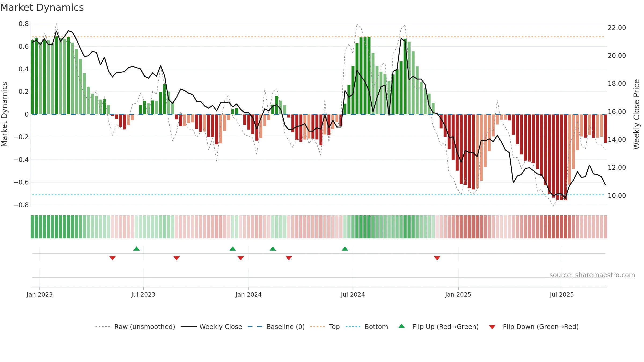Image resolution: width=644 pixels, height=362 pixels.
Task: Select the Flip Up marker shortly after Jan 2024
Action: point(273,249)
